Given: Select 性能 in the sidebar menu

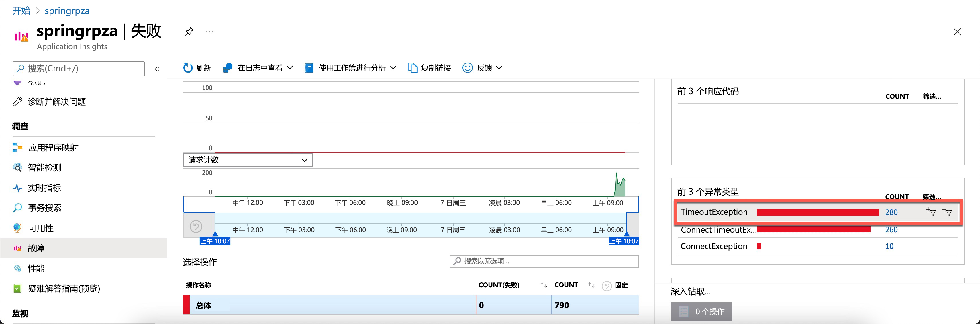Looking at the screenshot, I should pyautogui.click(x=36, y=268).
